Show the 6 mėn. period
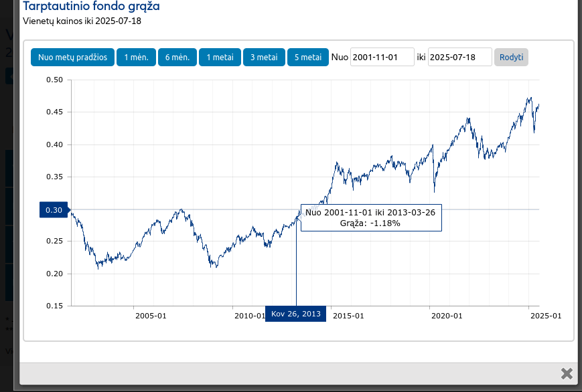Image resolution: width=582 pixels, height=392 pixels. 177,57
